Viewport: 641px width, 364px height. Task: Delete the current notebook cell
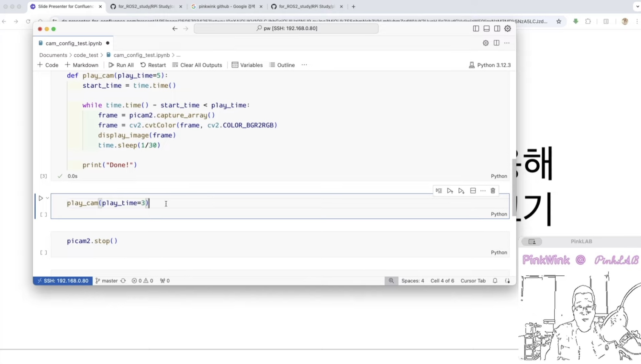(x=493, y=191)
